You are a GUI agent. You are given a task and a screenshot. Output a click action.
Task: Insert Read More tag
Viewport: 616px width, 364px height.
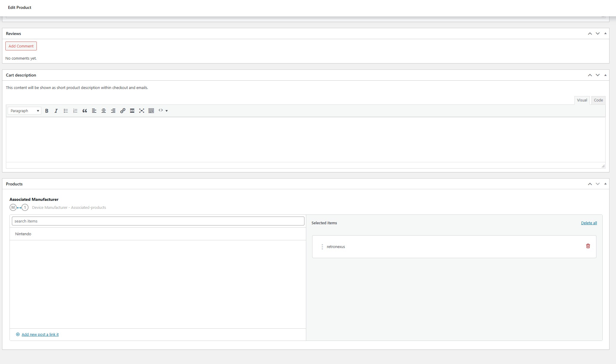click(x=132, y=111)
